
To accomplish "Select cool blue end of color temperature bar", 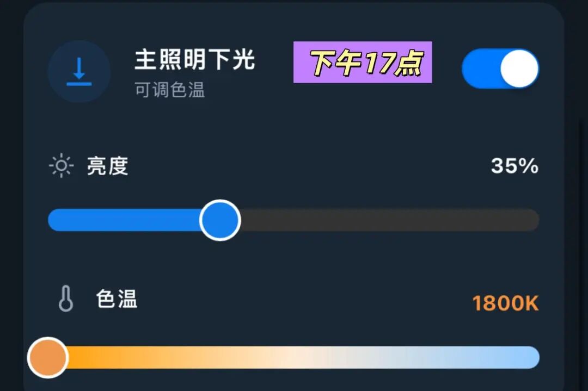I will point(518,357).
